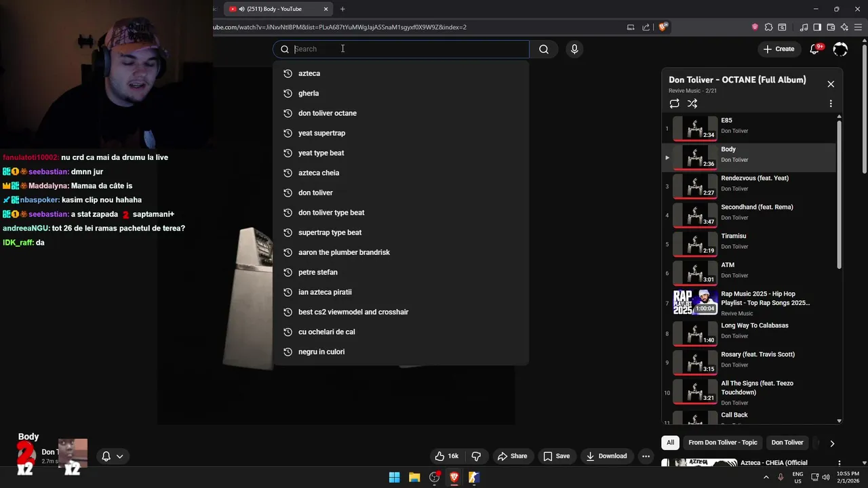Open the Brave Wallet icon

[831, 27]
